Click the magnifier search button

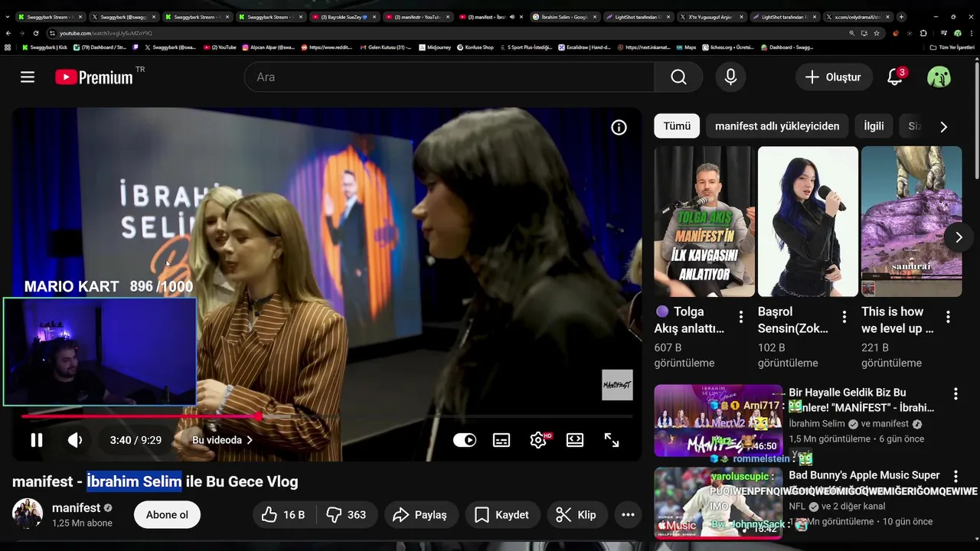pos(678,77)
